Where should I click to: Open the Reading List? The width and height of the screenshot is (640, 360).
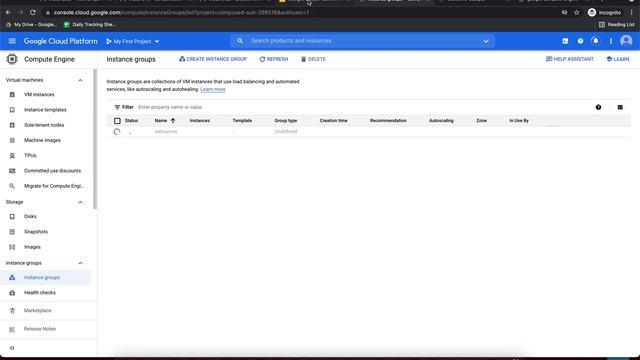[x=616, y=24]
